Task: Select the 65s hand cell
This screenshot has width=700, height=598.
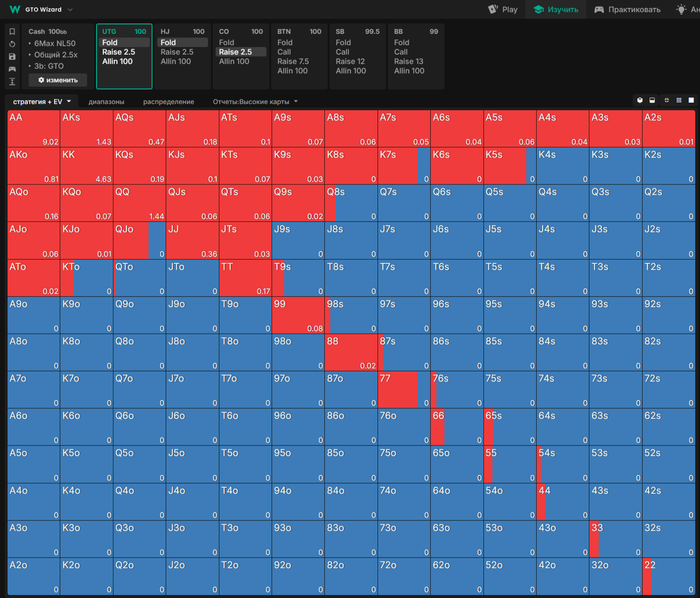Action: click(x=510, y=427)
